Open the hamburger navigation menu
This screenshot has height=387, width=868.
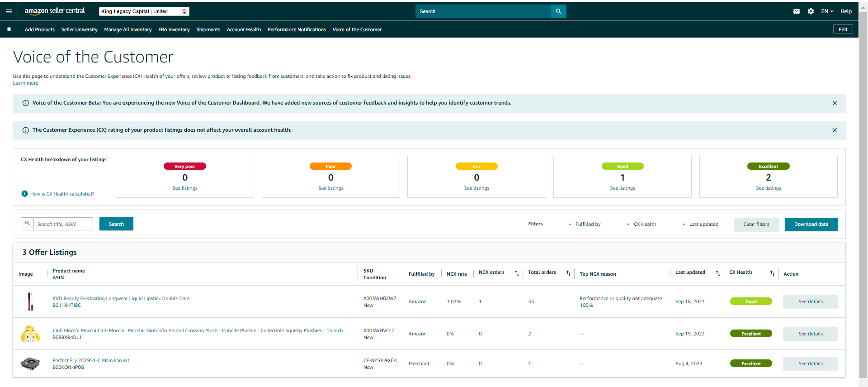pyautogui.click(x=9, y=11)
